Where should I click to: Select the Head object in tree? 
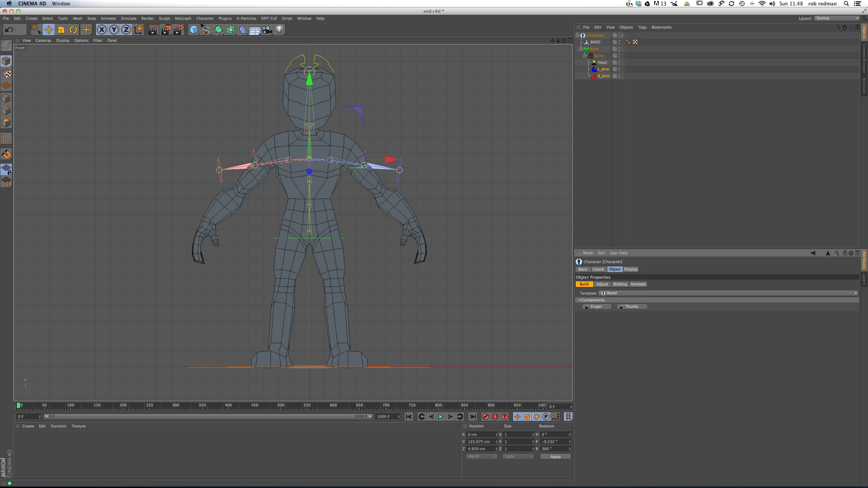point(602,62)
